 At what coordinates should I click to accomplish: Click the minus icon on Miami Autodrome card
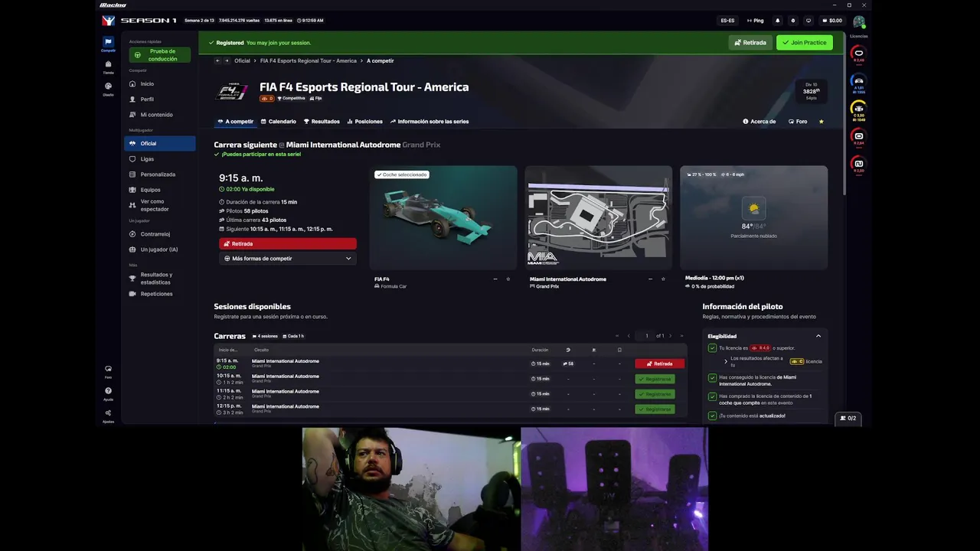pos(651,279)
